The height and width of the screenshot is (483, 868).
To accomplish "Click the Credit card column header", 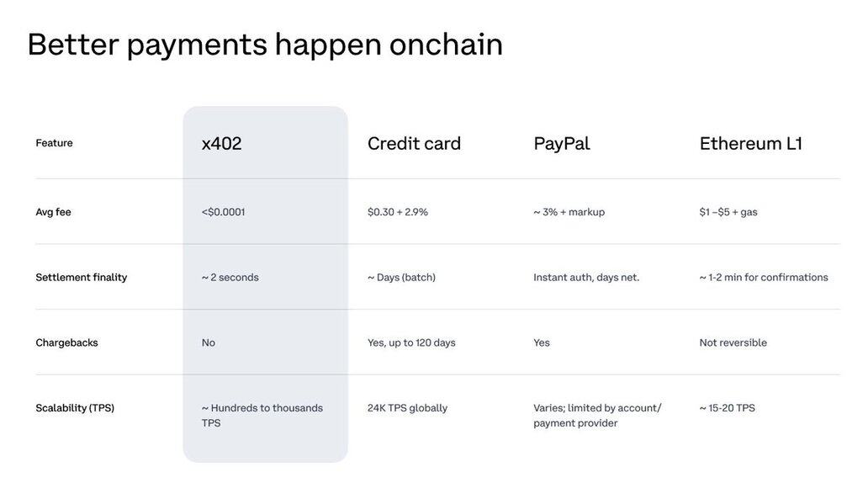I will [x=414, y=143].
